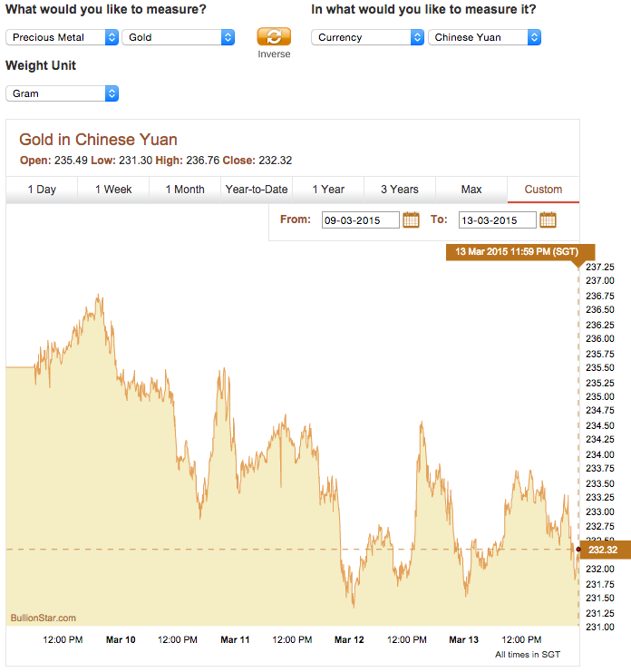Select the 3 Years tab
Image resolution: width=631 pixels, height=672 pixels.
(400, 190)
